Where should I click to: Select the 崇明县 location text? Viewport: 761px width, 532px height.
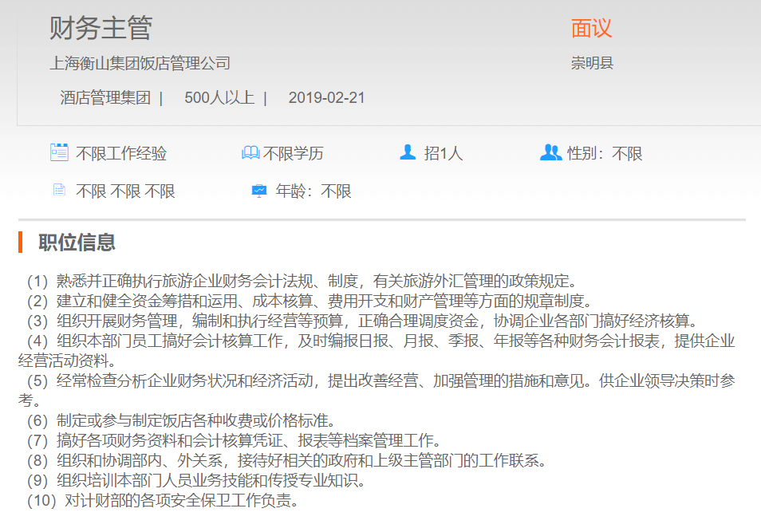(x=592, y=63)
